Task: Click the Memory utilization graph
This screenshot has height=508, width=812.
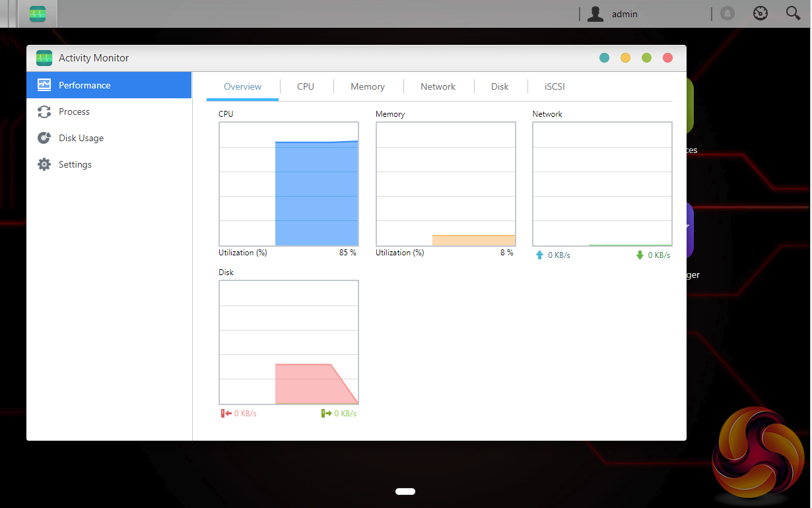Action: point(446,184)
